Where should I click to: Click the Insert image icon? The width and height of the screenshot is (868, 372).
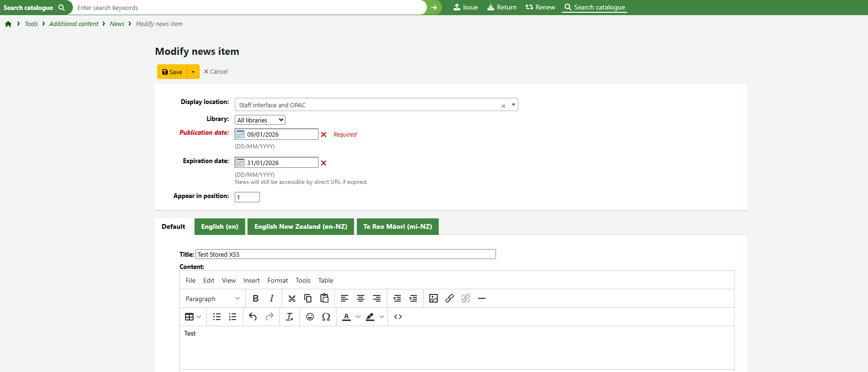433,298
